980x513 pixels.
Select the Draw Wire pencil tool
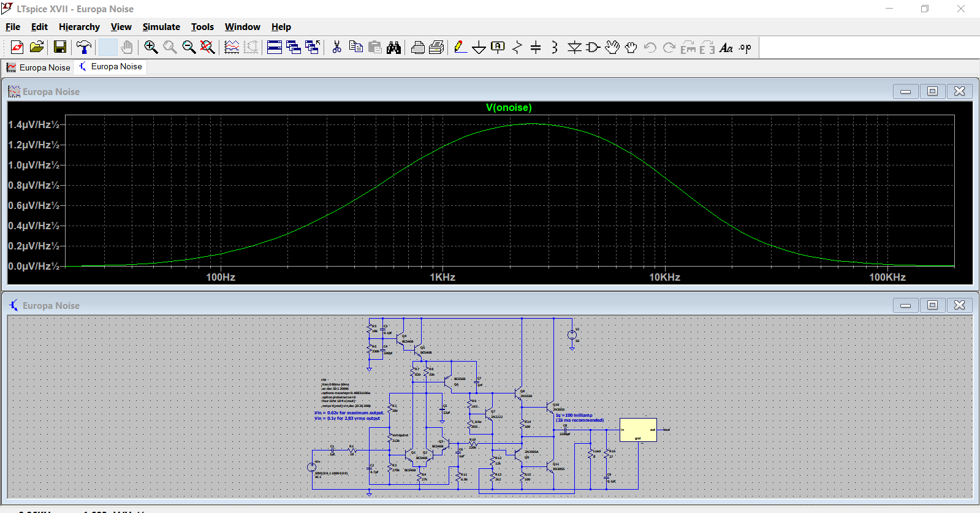click(x=460, y=47)
